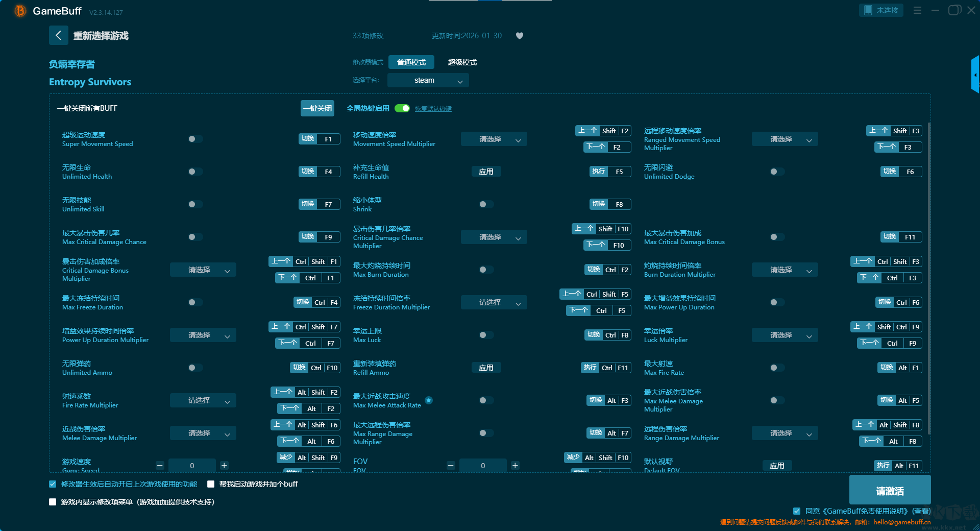Click the plus icon for Game Speed
The width and height of the screenshot is (980, 531).
pos(224,465)
